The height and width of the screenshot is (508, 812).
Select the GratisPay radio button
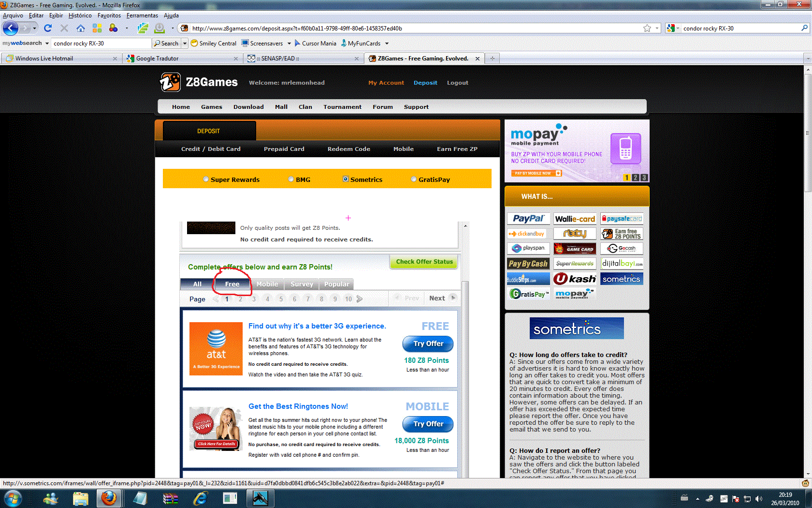coord(414,179)
